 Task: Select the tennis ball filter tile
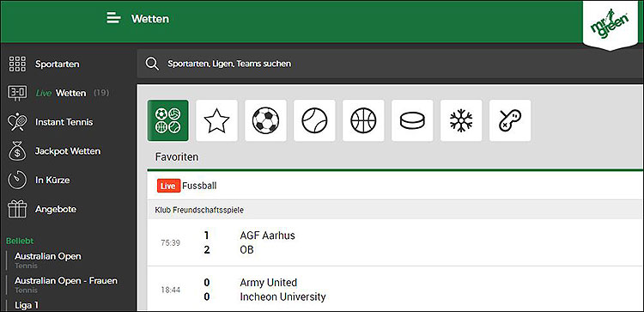tap(314, 120)
